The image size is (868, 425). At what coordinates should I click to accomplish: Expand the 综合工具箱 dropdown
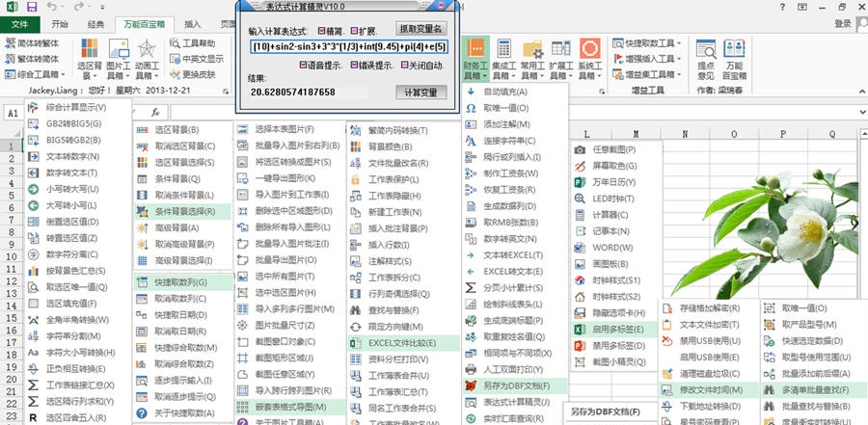point(35,74)
